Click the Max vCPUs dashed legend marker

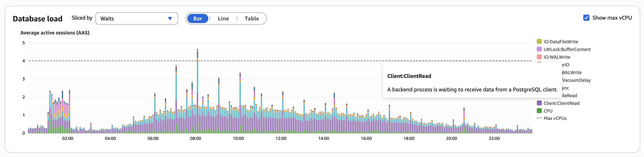[539, 118]
